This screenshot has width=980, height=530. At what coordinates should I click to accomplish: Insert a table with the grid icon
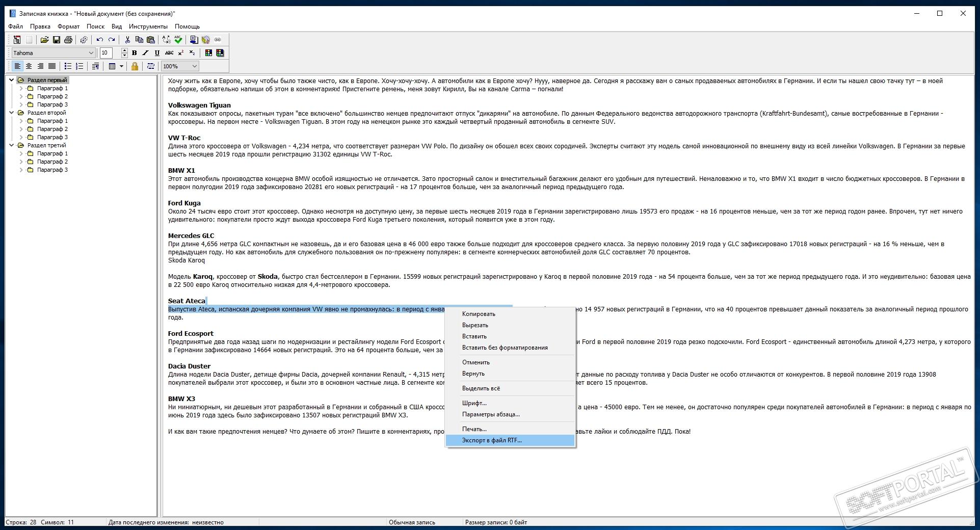point(112,66)
